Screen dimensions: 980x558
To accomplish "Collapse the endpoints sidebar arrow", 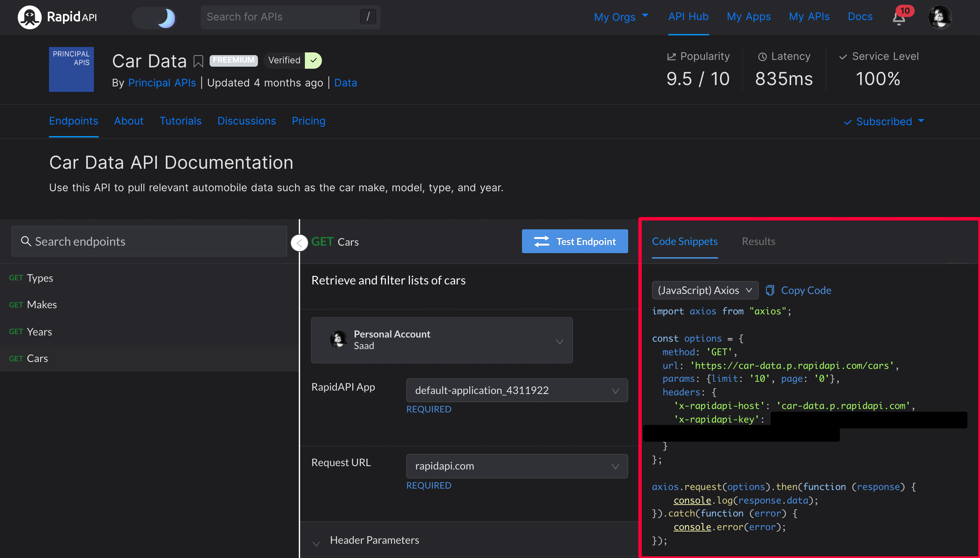I will pyautogui.click(x=299, y=243).
